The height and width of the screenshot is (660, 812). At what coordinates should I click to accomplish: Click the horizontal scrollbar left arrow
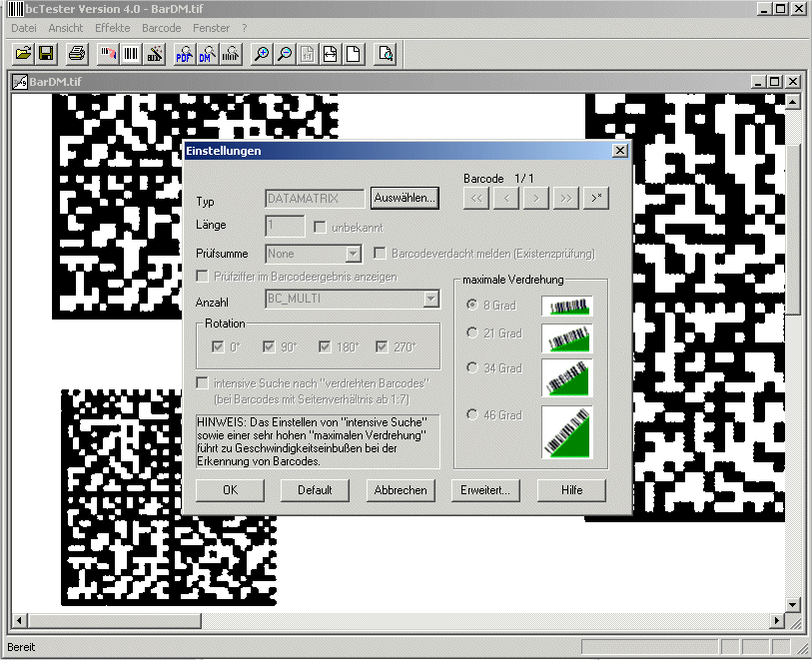20,620
